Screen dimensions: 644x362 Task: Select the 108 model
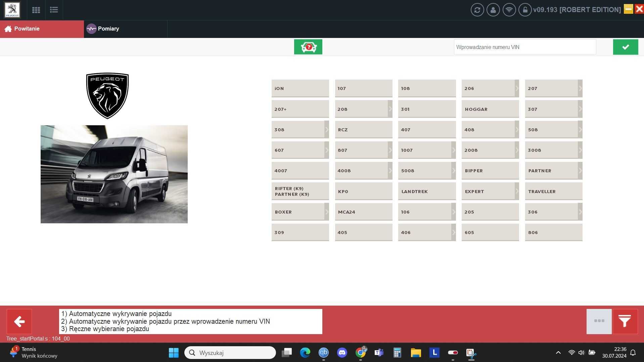[427, 88]
